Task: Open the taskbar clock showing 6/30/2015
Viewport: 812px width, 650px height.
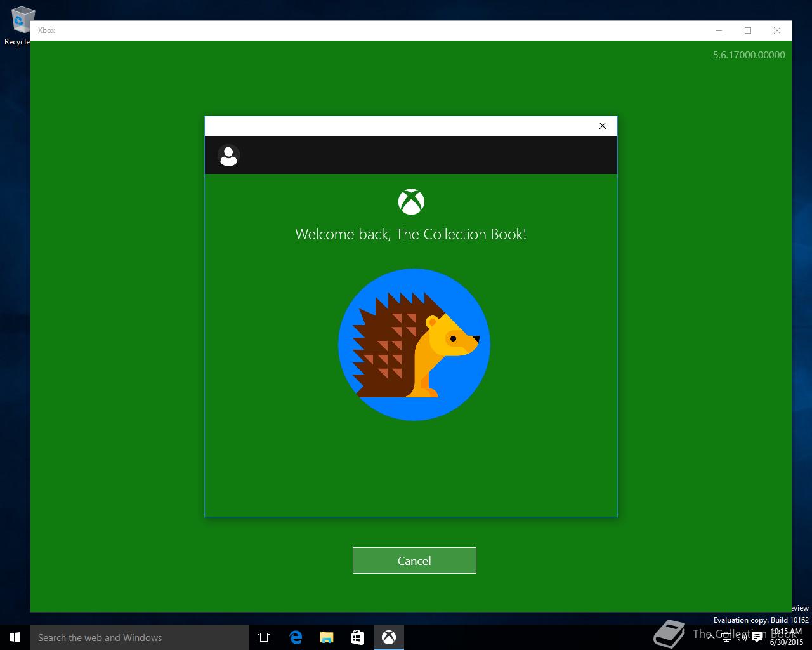Action: (x=787, y=637)
